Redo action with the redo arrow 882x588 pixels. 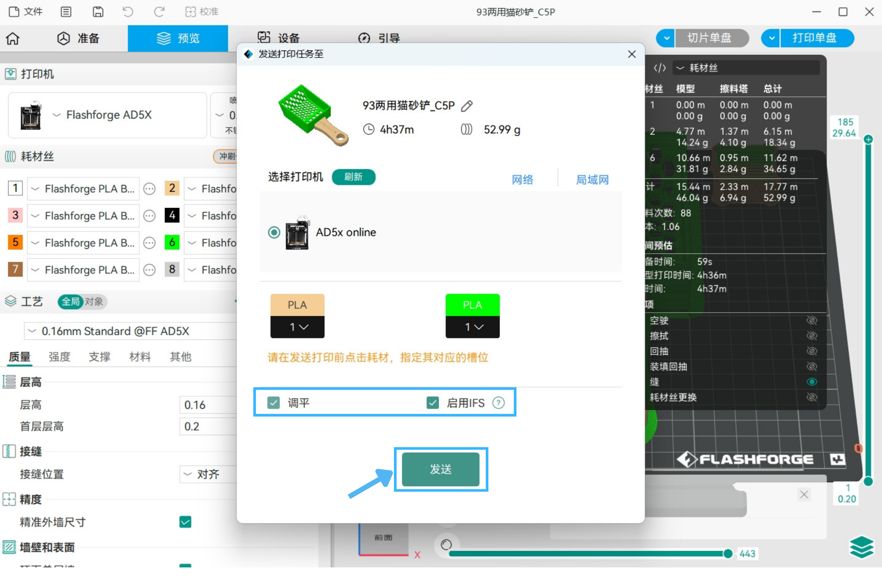tap(159, 12)
